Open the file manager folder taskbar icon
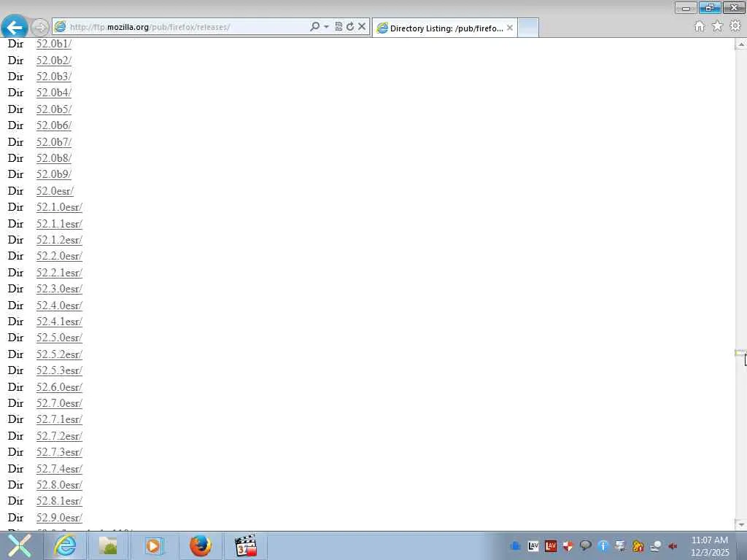This screenshot has height=560, width=747. (x=108, y=545)
